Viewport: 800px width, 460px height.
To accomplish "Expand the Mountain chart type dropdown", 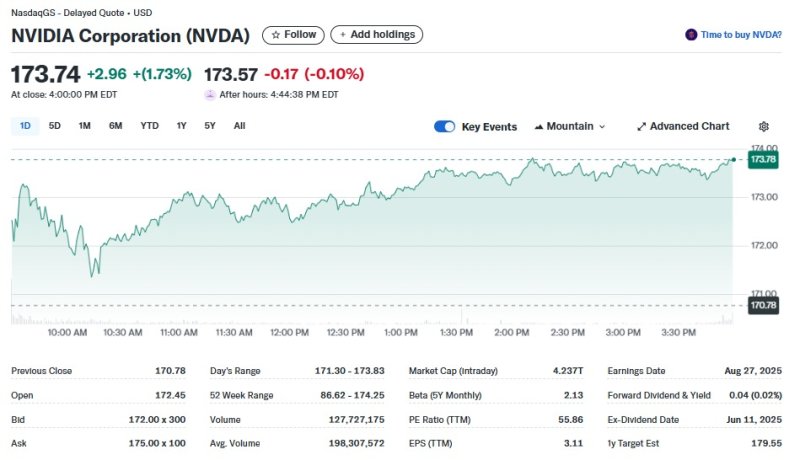I will click(569, 126).
